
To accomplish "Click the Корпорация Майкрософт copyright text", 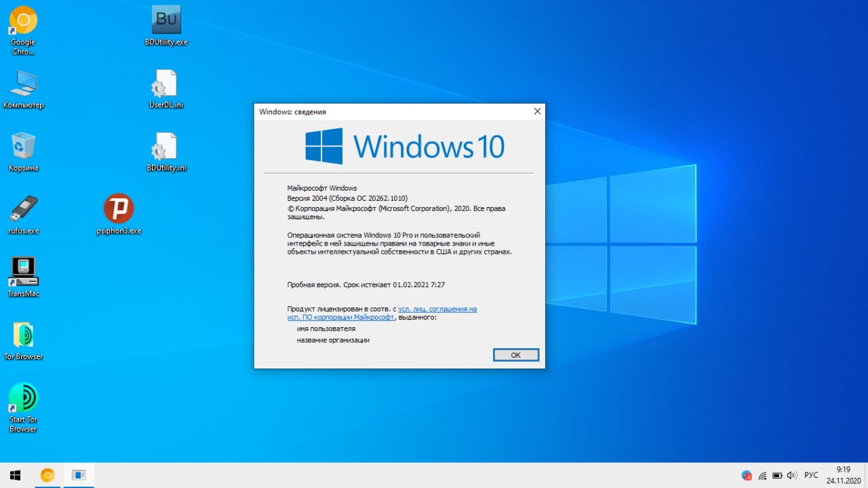I will pyautogui.click(x=396, y=212).
